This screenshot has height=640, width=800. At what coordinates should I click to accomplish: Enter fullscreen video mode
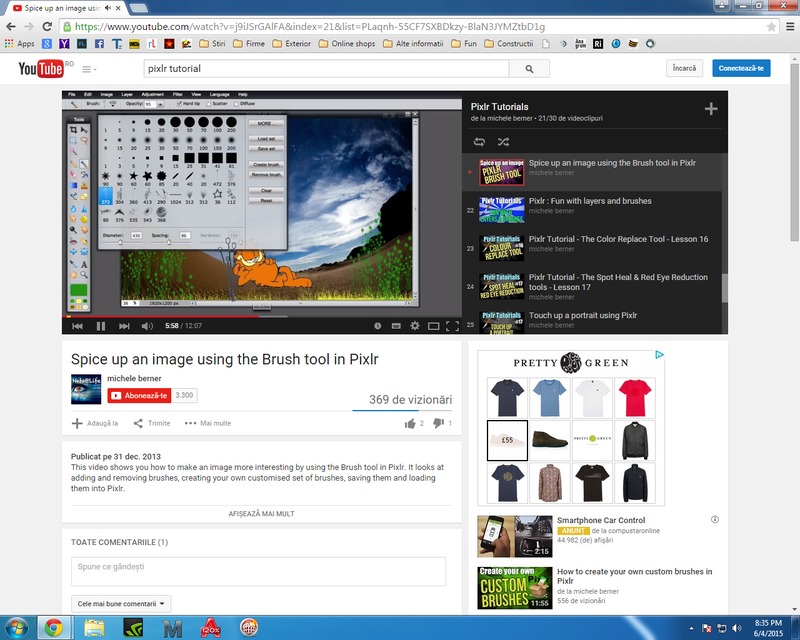click(452, 326)
